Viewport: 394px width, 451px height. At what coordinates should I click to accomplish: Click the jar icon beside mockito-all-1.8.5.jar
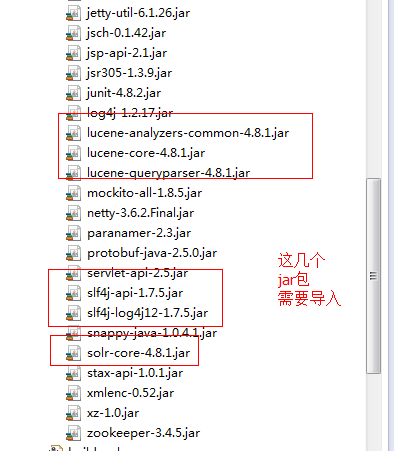pos(73,193)
